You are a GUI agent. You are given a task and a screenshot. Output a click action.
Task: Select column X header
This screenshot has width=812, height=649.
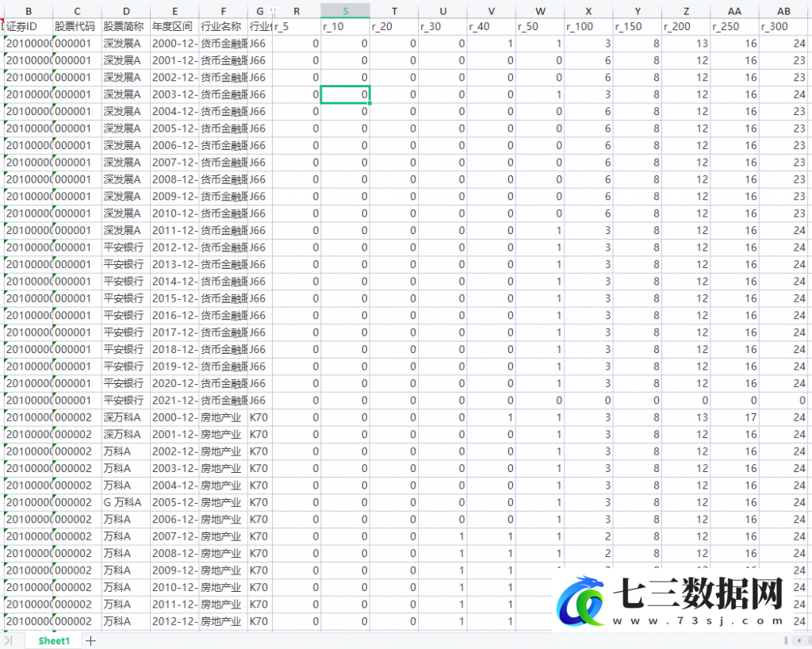coord(589,11)
